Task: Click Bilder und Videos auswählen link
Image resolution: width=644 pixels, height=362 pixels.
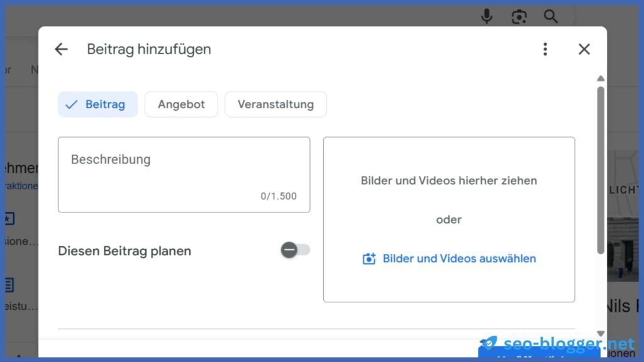Action: pyautogui.click(x=459, y=259)
